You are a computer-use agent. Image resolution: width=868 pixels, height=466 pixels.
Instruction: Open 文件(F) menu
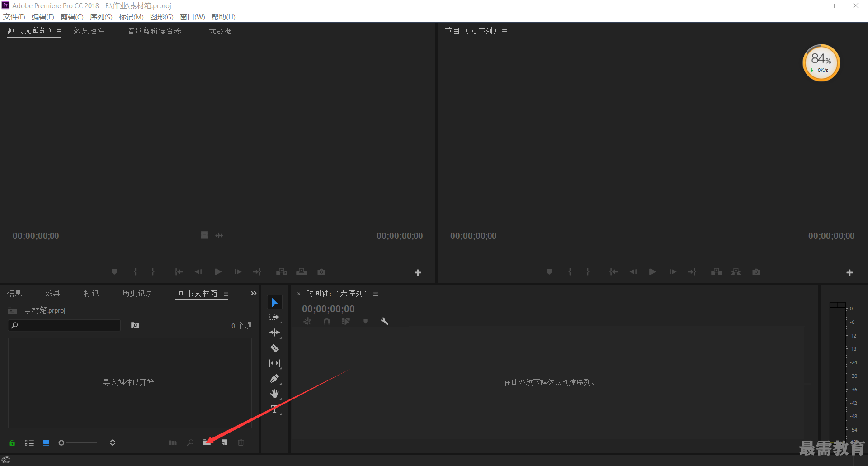14,17
